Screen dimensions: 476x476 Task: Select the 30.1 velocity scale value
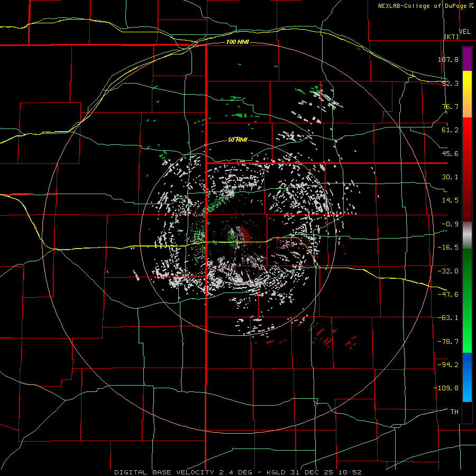coord(450,177)
